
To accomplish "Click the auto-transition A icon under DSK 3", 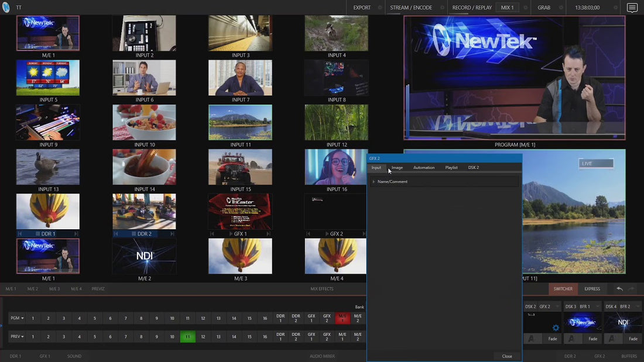I will point(571,339).
